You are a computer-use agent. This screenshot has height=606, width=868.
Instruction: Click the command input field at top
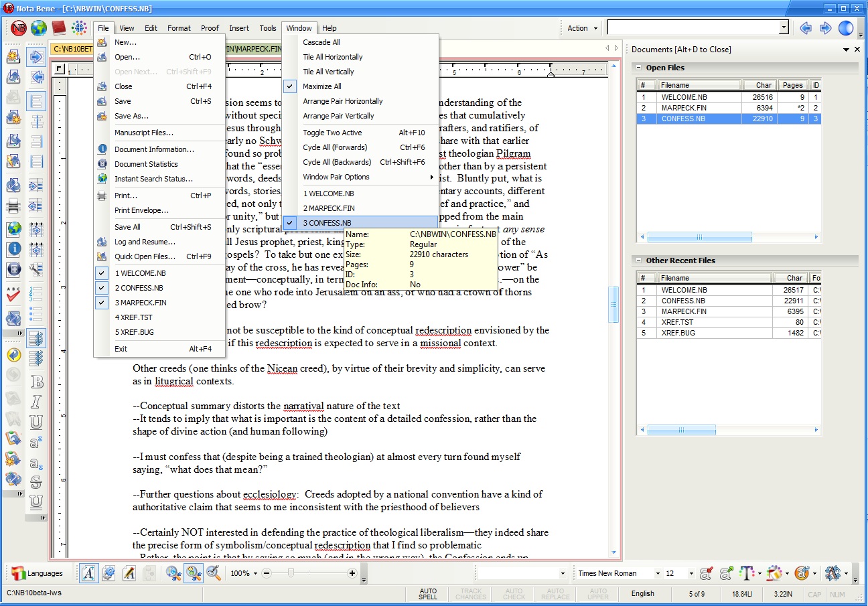pos(693,27)
